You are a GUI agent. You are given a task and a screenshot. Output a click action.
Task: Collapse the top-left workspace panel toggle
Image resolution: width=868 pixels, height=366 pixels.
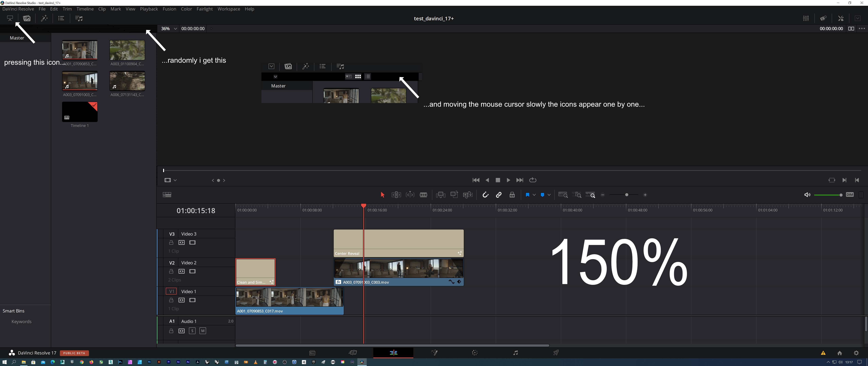pos(10,18)
